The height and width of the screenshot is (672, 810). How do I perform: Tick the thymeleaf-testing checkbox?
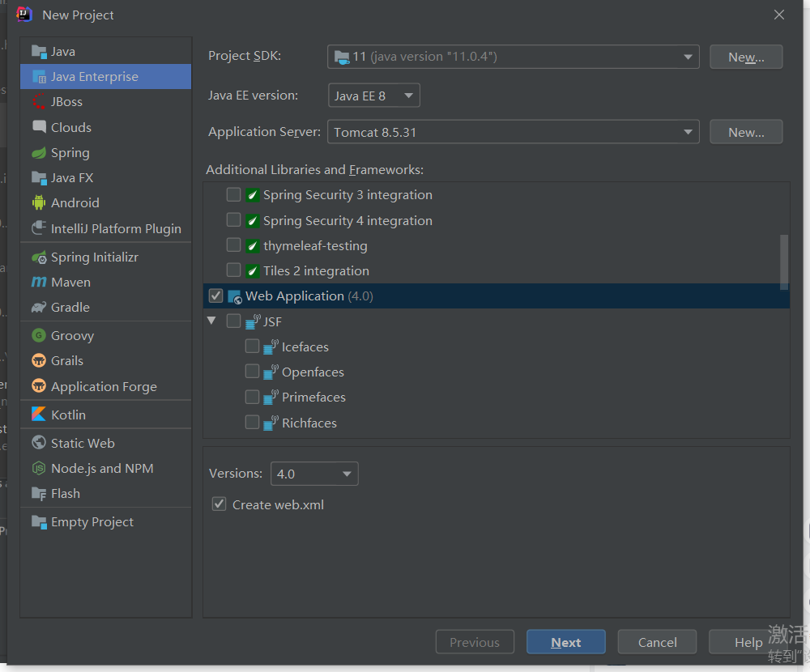click(233, 245)
